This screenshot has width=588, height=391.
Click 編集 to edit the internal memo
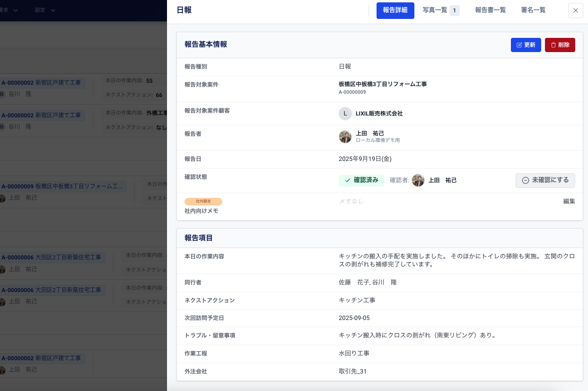(569, 201)
